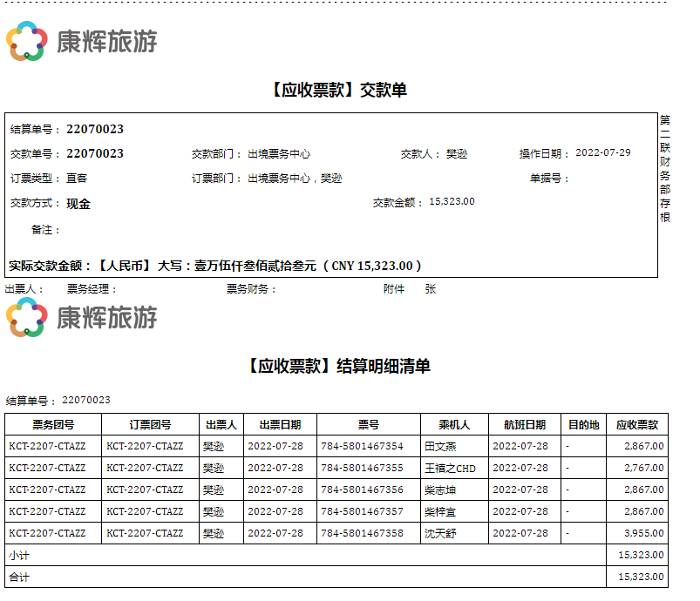Screen dimensions: 700x601
Task: Select the operation date 2022-07-29
Action: 602,153
